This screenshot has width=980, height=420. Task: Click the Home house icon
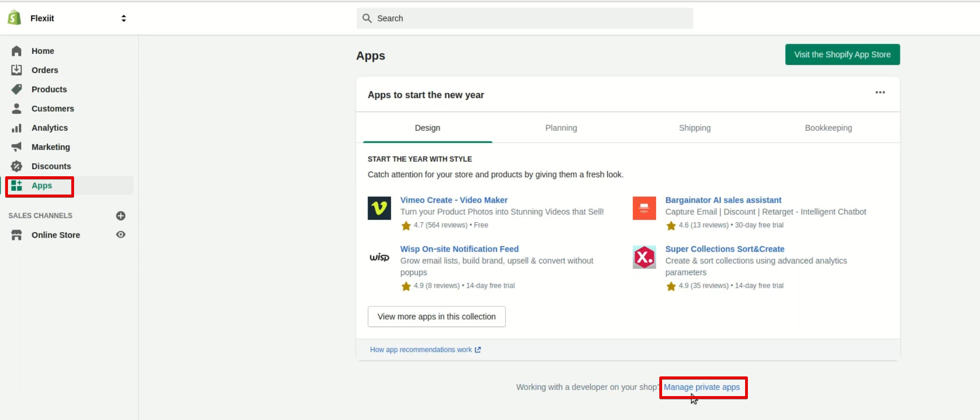[16, 51]
